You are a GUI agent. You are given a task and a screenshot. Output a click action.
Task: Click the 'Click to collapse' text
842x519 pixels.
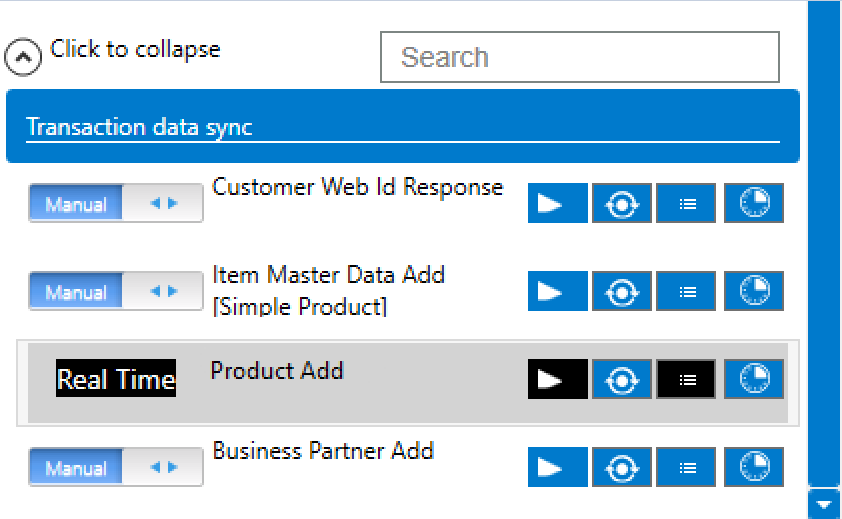[x=135, y=49]
